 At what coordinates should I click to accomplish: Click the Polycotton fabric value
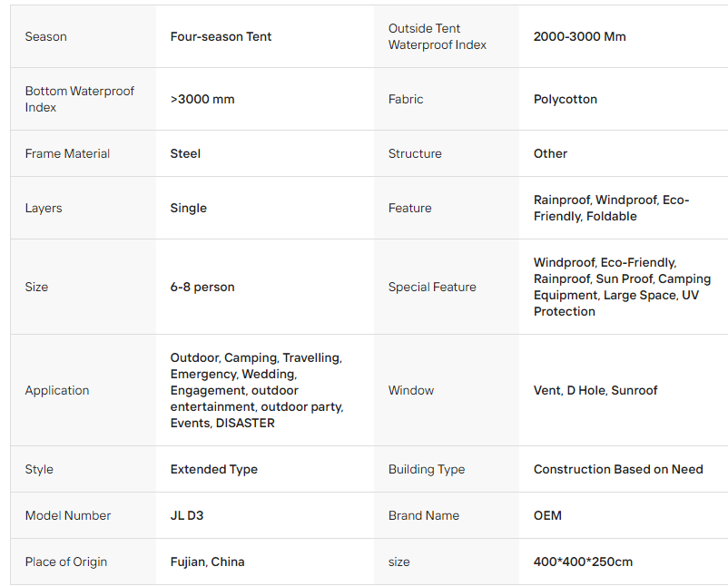pyautogui.click(x=565, y=99)
